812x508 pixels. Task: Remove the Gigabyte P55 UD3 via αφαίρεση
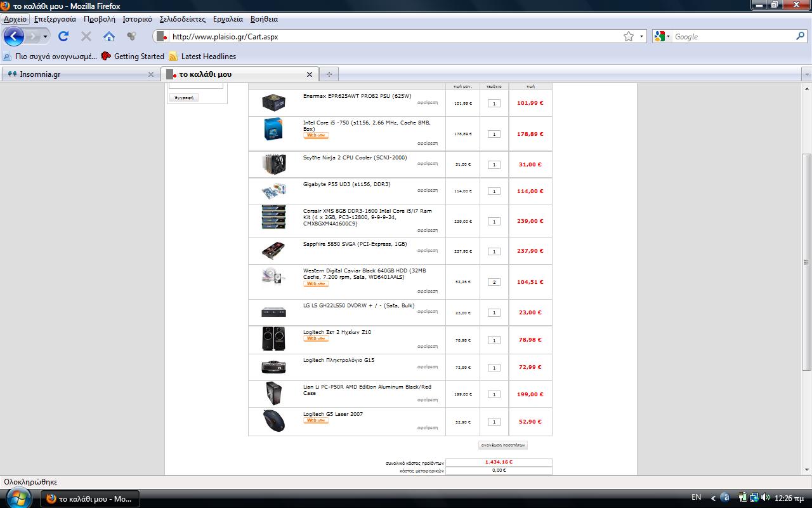click(428, 190)
